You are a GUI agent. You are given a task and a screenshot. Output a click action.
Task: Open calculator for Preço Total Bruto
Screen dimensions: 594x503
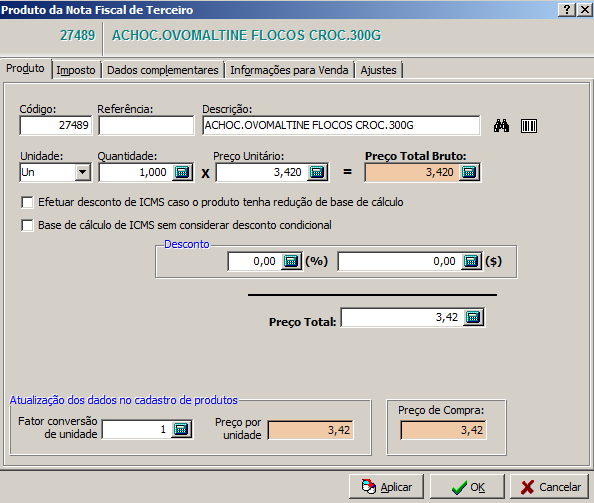click(x=469, y=172)
